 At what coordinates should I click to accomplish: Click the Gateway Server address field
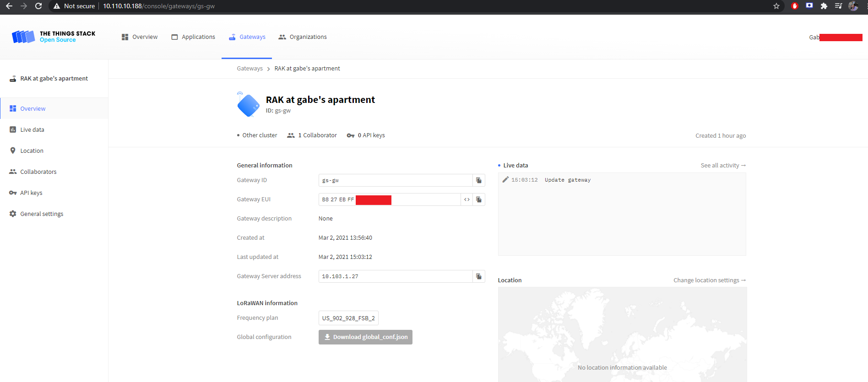(396, 276)
